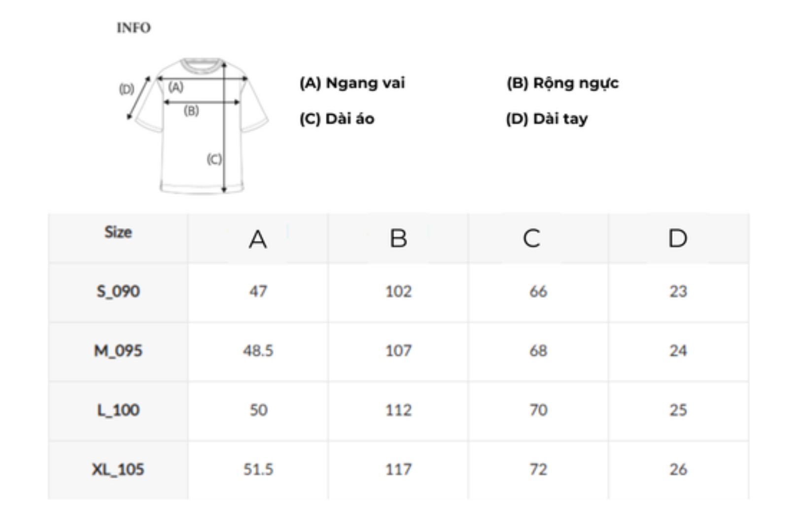
Task: Select column header B in the table
Action: (x=398, y=238)
